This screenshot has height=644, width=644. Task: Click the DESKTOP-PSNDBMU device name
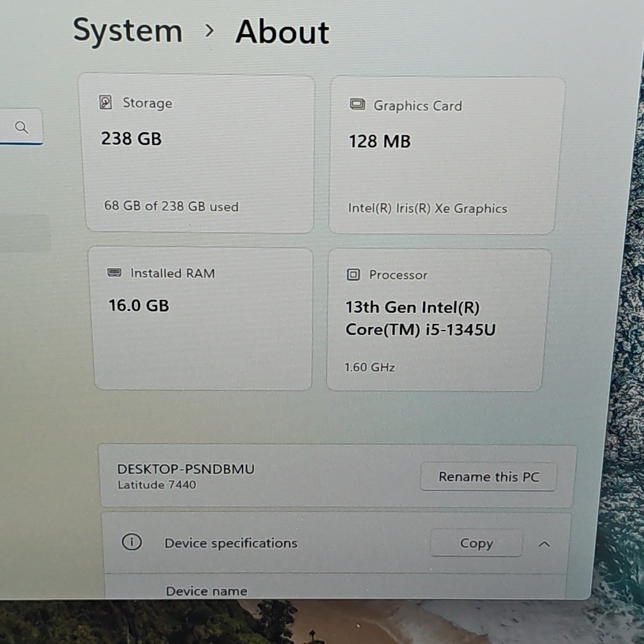click(x=185, y=469)
